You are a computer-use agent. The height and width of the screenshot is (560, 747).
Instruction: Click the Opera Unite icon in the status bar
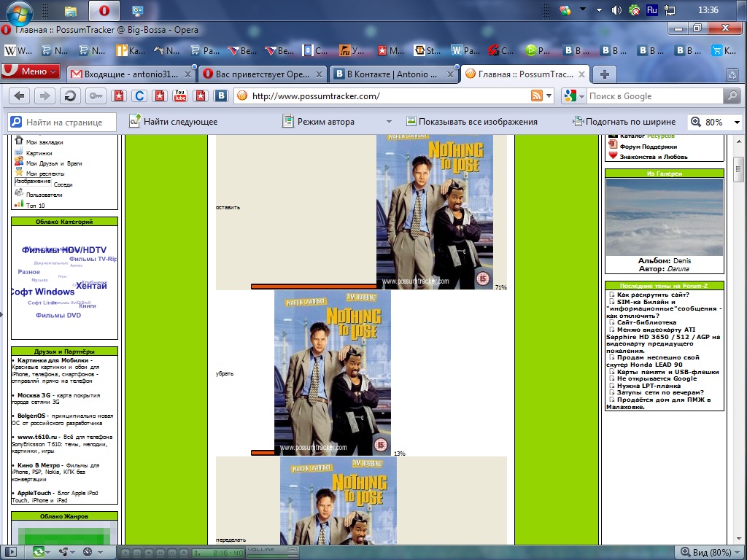(x=63, y=553)
